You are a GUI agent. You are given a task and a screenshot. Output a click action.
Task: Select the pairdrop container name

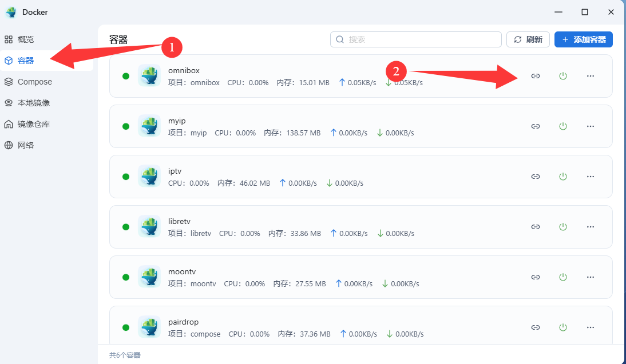coord(183,322)
